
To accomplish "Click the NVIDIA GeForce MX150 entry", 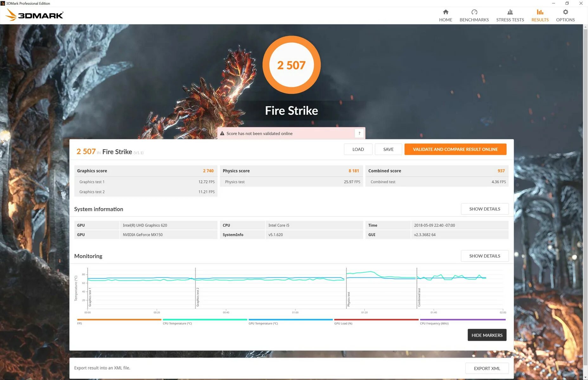I will tap(143, 235).
